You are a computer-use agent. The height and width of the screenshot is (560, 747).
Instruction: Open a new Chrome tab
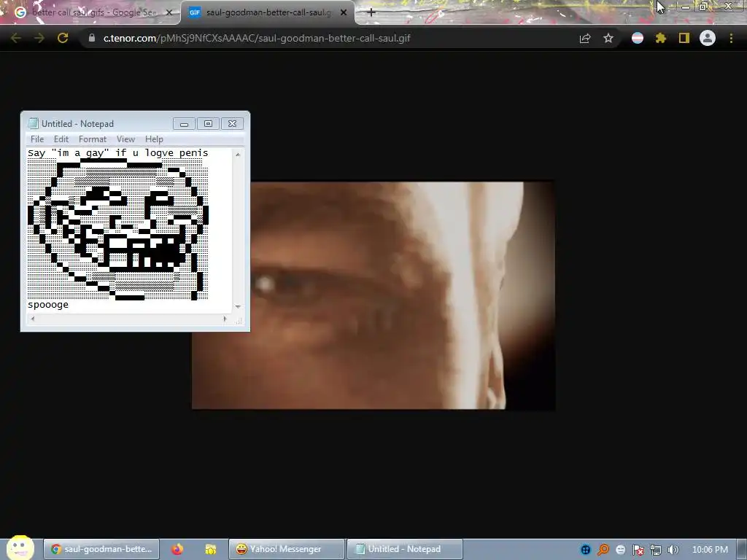coord(371,12)
